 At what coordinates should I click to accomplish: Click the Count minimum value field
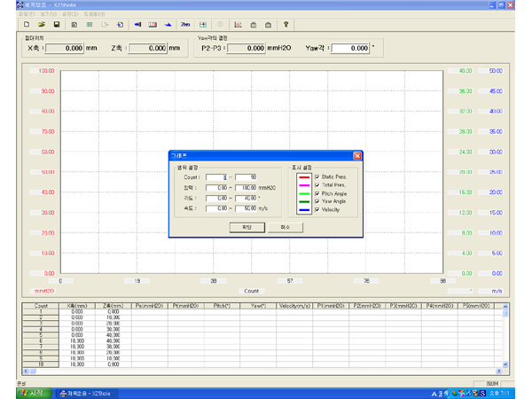coord(218,177)
